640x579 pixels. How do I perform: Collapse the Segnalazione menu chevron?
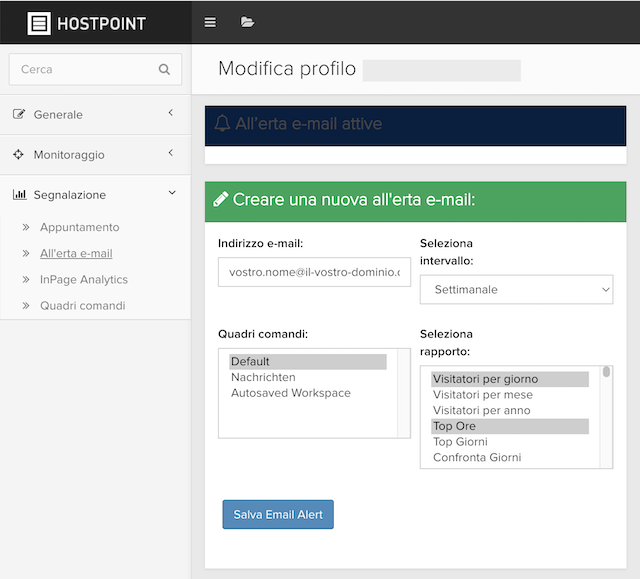click(172, 193)
